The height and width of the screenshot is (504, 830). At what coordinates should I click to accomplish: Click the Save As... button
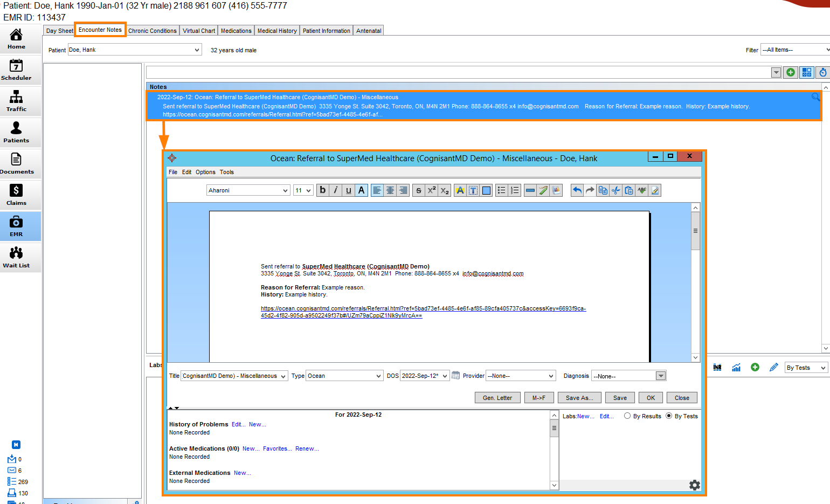(579, 398)
